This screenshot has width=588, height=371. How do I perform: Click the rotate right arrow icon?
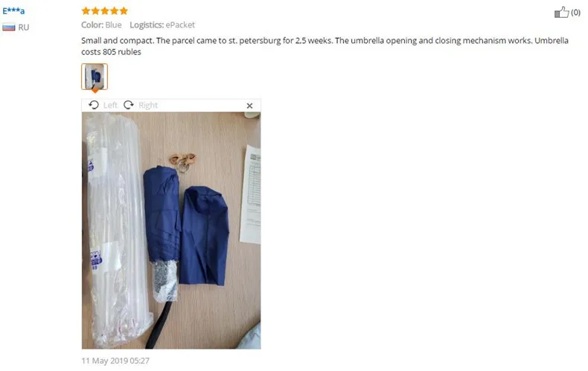(129, 105)
